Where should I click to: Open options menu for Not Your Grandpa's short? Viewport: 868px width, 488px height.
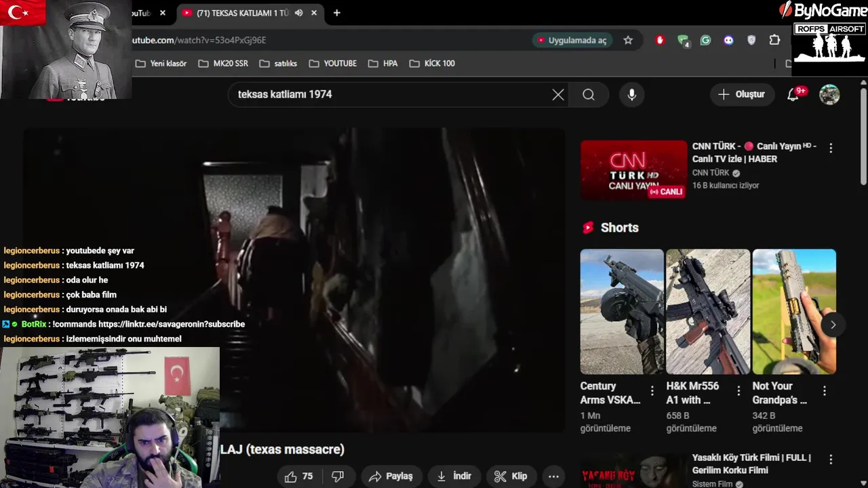click(825, 391)
